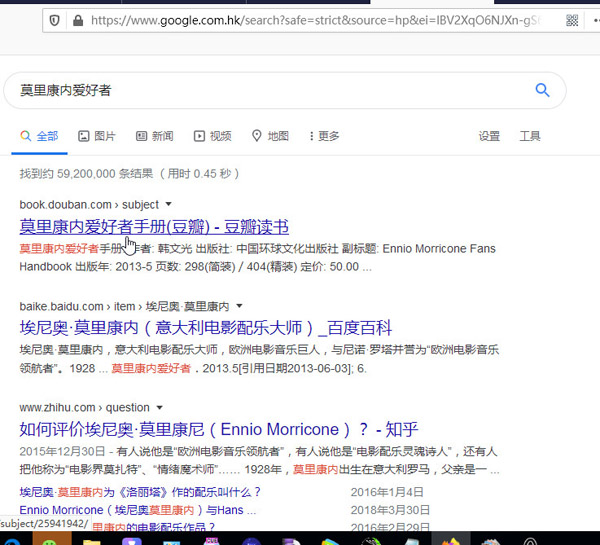600x545 pixels.
Task: Click the www.zhihu.com › question breadcrumb text
Action: point(85,408)
